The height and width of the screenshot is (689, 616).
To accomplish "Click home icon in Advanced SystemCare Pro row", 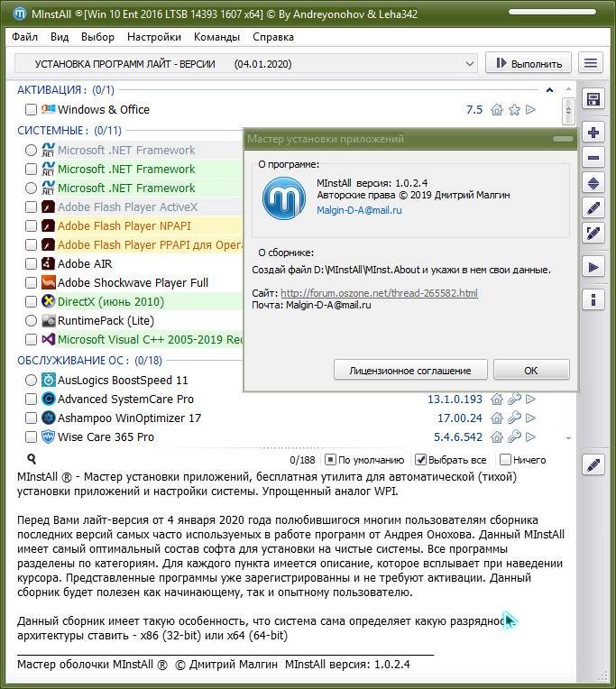I will coord(497,399).
